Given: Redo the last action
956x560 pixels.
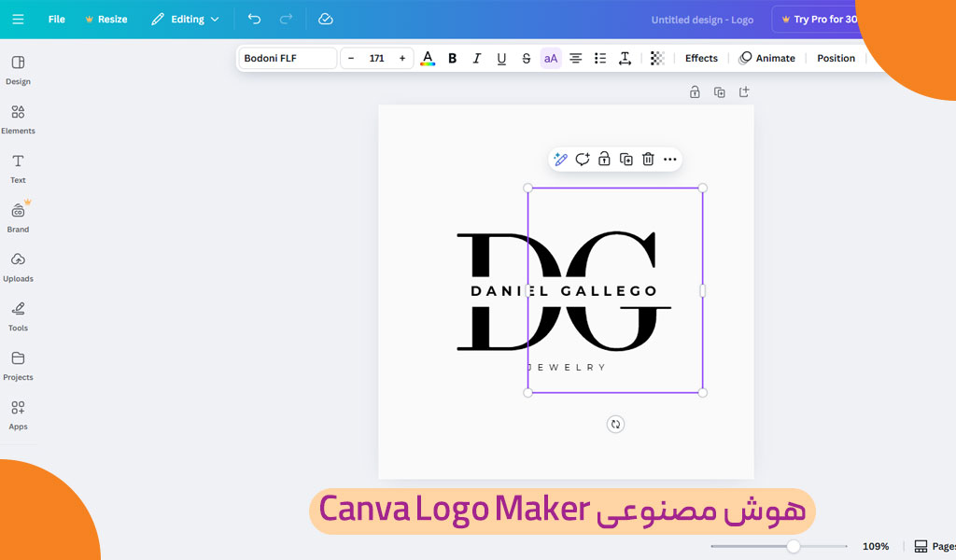Looking at the screenshot, I should 286,19.
